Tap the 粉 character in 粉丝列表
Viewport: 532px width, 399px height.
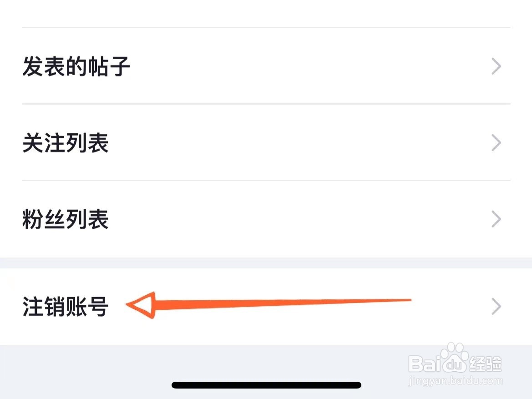tap(33, 220)
